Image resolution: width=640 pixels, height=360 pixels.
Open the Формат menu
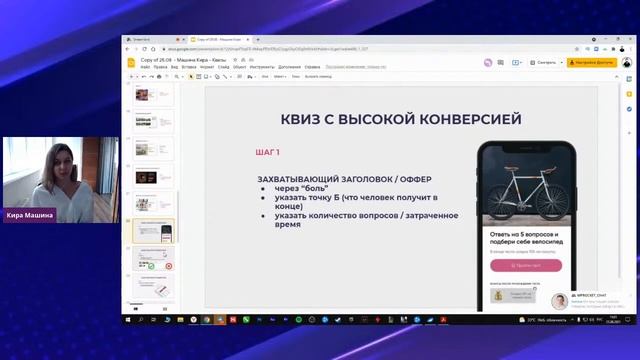pyautogui.click(x=207, y=67)
